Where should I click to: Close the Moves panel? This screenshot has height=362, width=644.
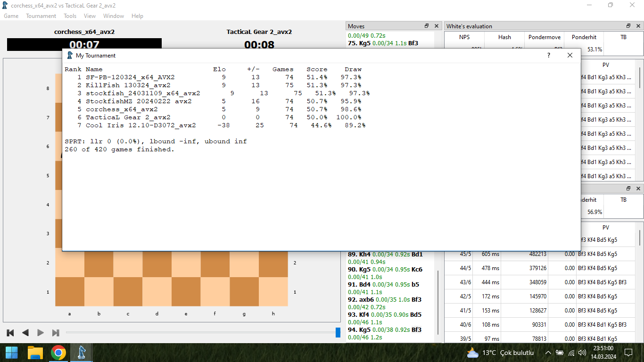click(x=437, y=26)
